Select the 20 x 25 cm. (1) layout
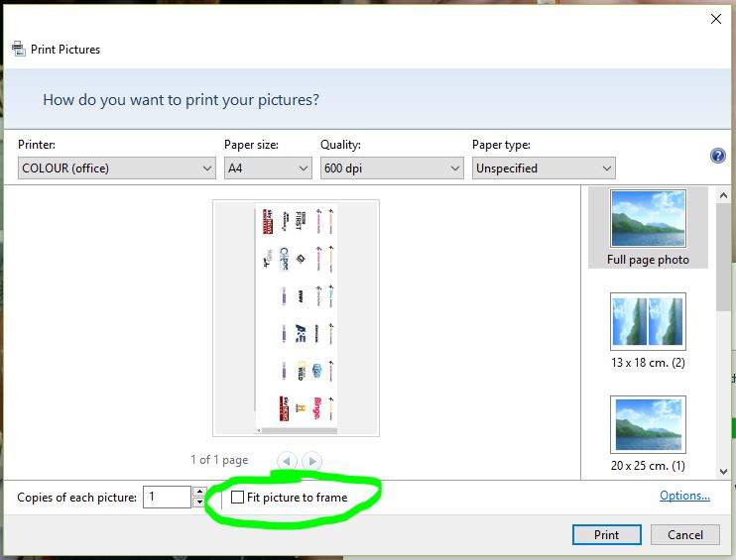Viewport: 736px width, 560px height. coord(648,434)
